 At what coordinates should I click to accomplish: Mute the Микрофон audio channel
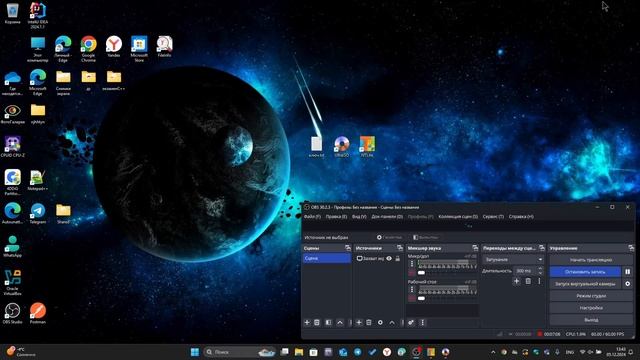coord(412,273)
